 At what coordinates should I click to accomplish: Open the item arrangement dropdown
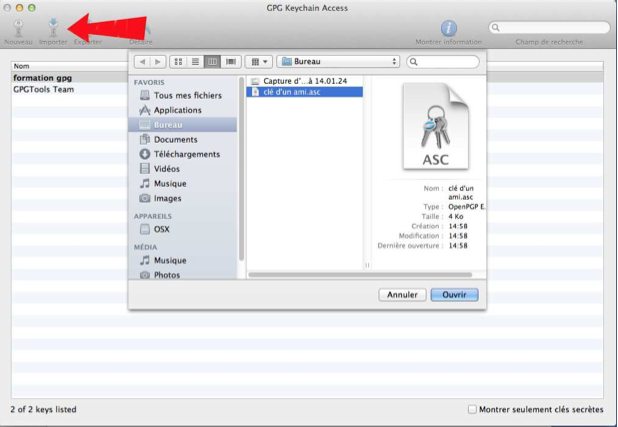[x=258, y=62]
